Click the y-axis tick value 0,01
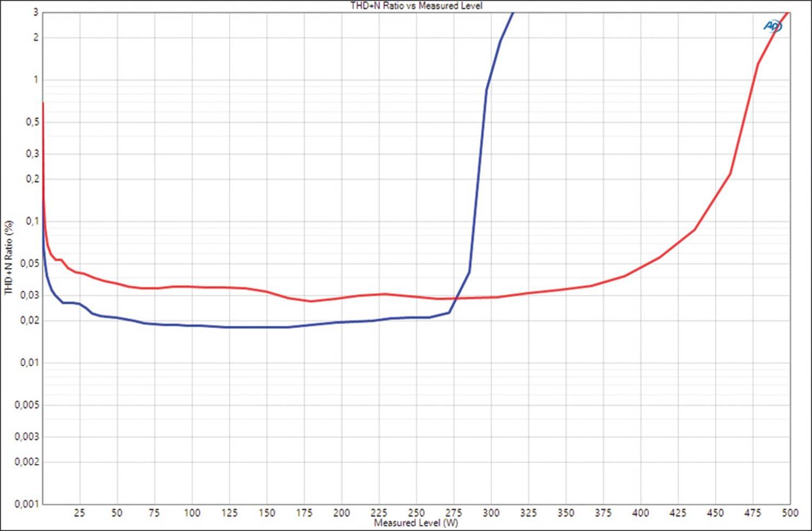The image size is (812, 531). [x=30, y=362]
